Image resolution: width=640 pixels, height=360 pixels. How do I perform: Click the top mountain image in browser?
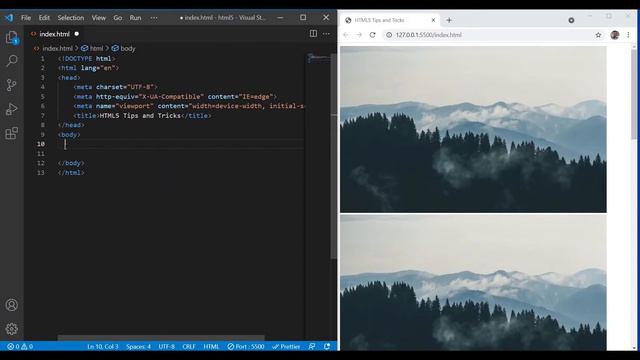(473, 129)
